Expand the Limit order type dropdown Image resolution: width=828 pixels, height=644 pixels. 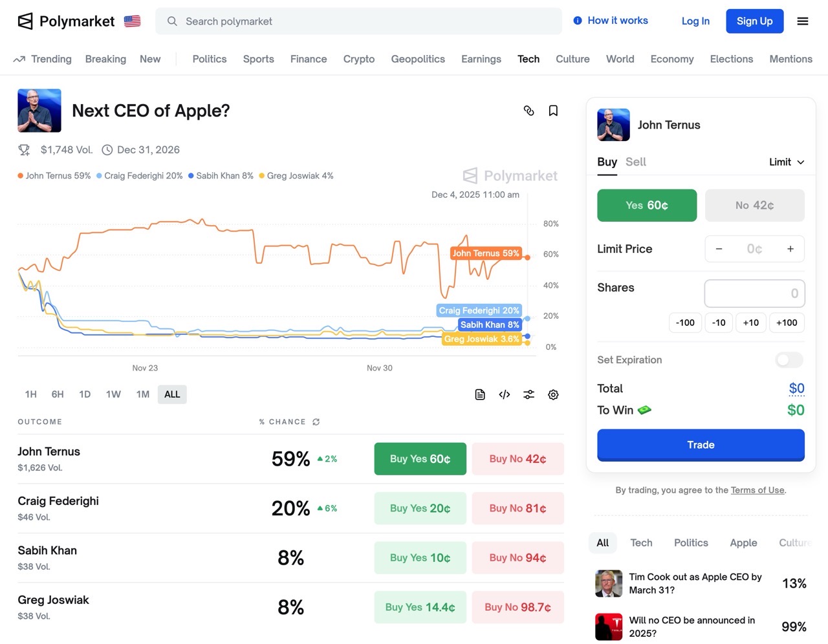pos(787,162)
